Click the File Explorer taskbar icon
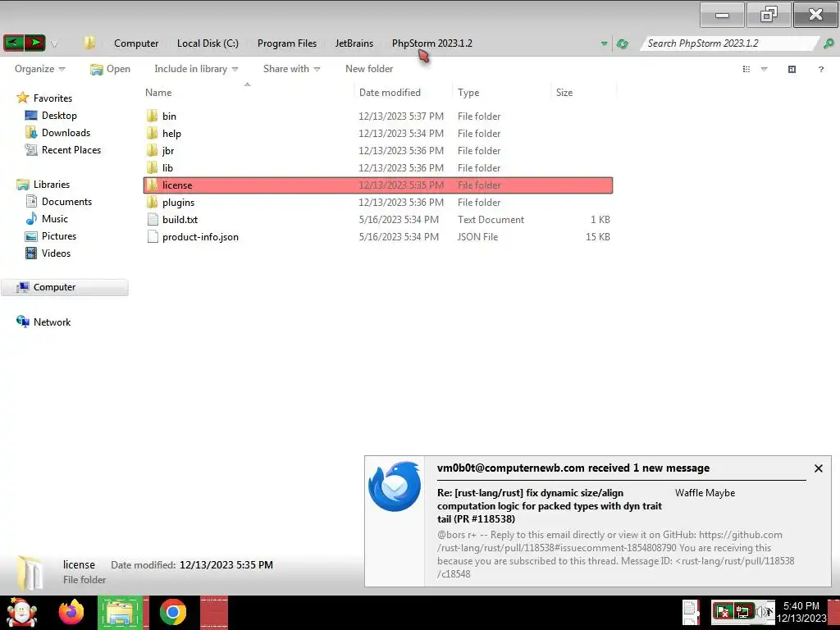 [x=121, y=613]
